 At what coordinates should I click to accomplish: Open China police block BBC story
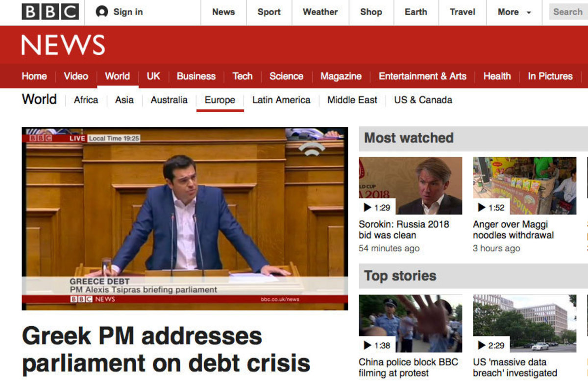point(408,367)
